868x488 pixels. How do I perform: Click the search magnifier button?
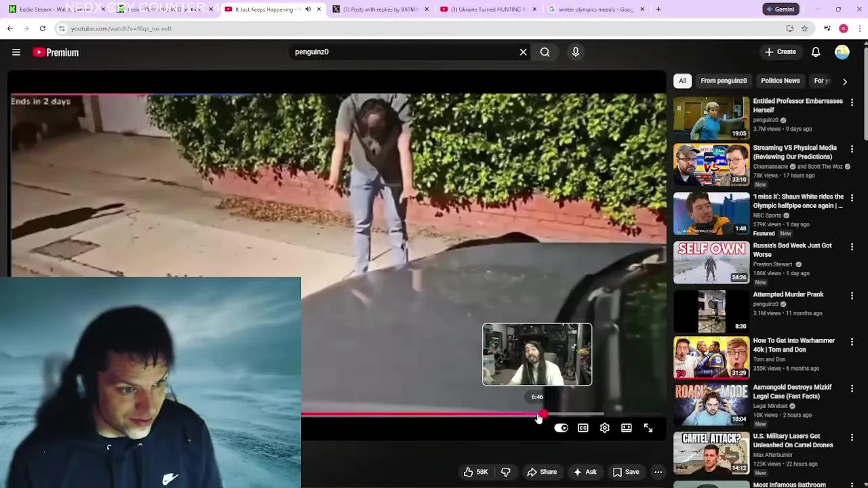pos(545,52)
